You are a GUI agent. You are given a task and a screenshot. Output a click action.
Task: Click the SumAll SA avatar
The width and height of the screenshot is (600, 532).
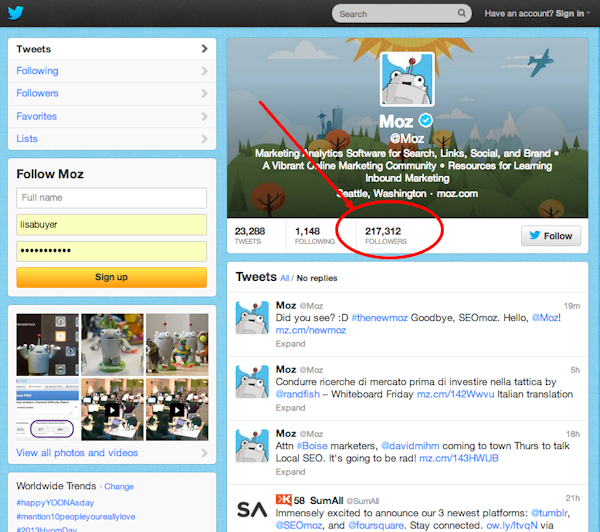[x=252, y=510]
